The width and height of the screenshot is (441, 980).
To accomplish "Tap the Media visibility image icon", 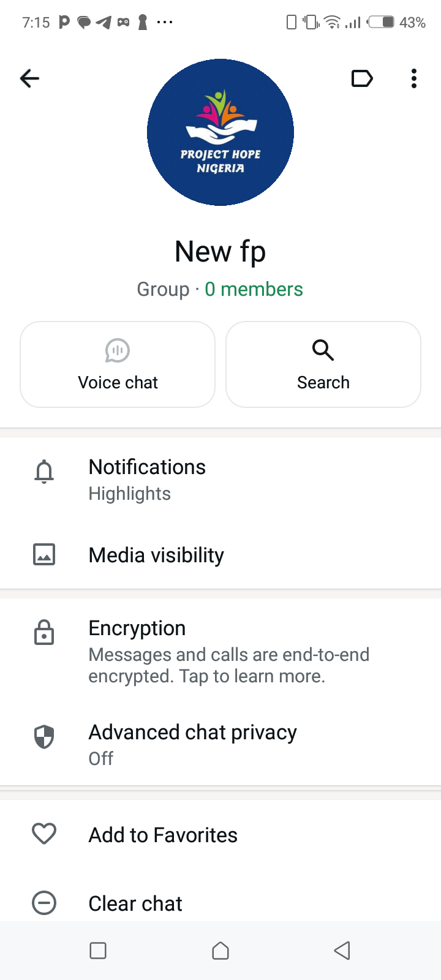I will coord(44,555).
